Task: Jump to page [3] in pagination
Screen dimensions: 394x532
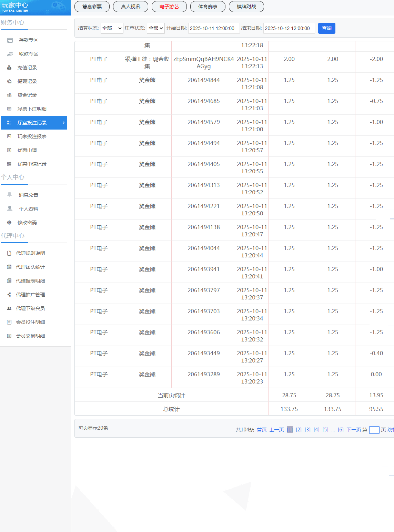Action: pos(307,430)
